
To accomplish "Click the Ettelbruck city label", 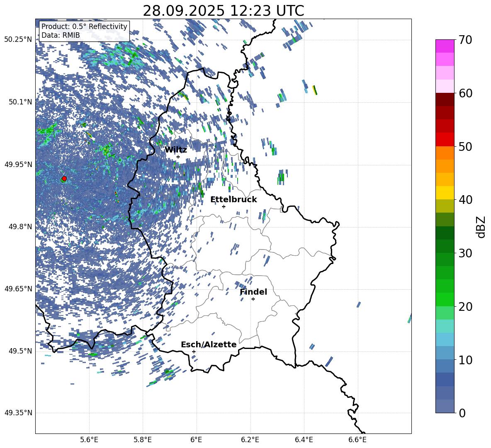I will [233, 200].
